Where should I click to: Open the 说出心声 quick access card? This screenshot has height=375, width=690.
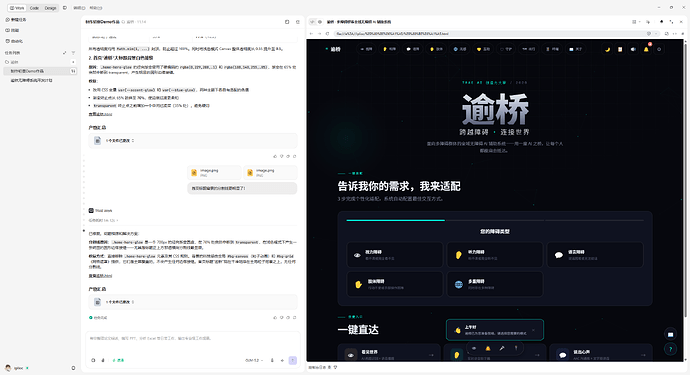600,353
